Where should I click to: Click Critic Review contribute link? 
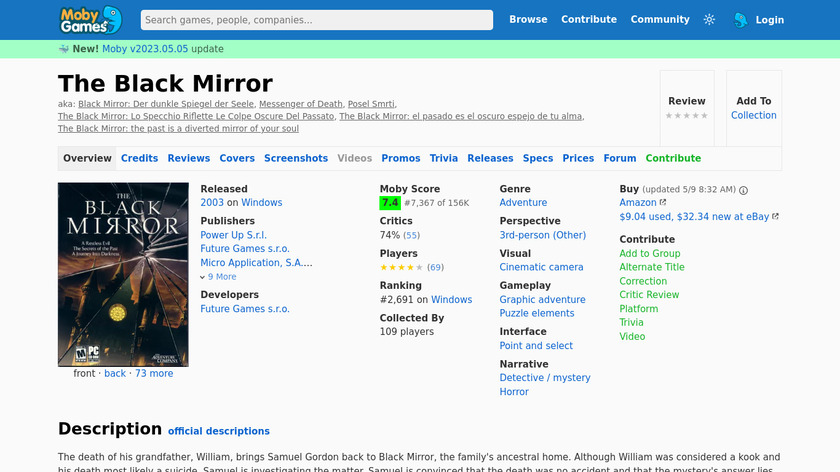tap(649, 295)
